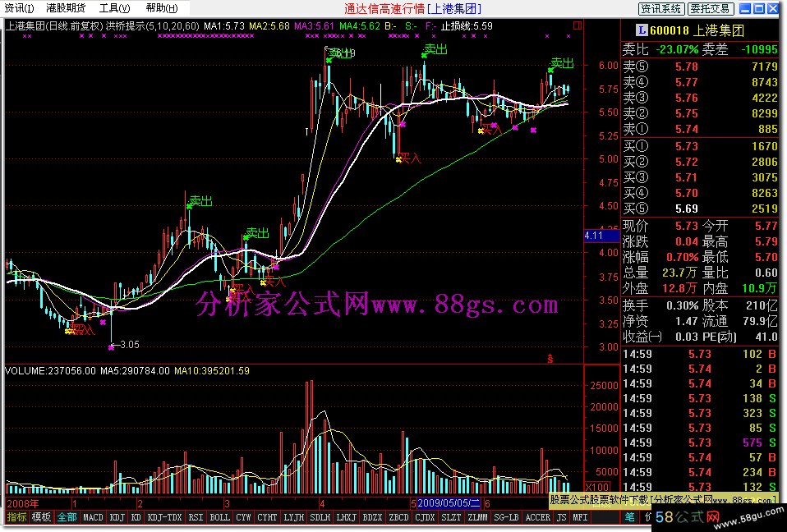Click the 卖① ask row at 5.74

pyautogui.click(x=700, y=129)
